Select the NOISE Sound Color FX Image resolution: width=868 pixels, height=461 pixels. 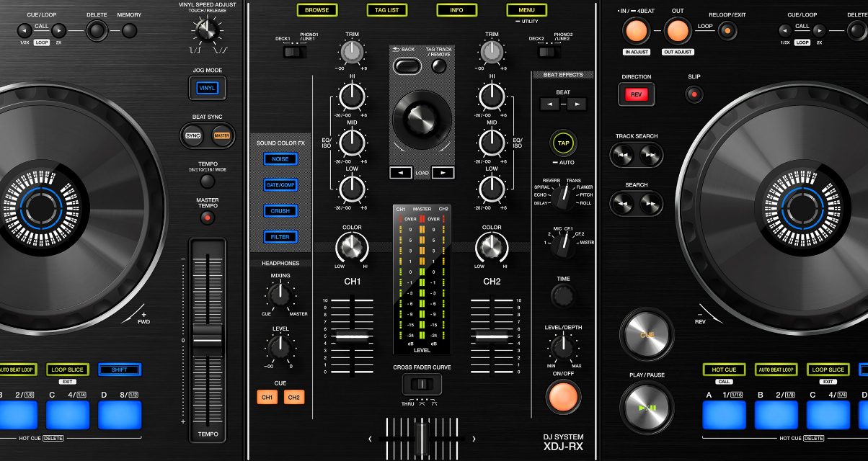click(x=280, y=159)
